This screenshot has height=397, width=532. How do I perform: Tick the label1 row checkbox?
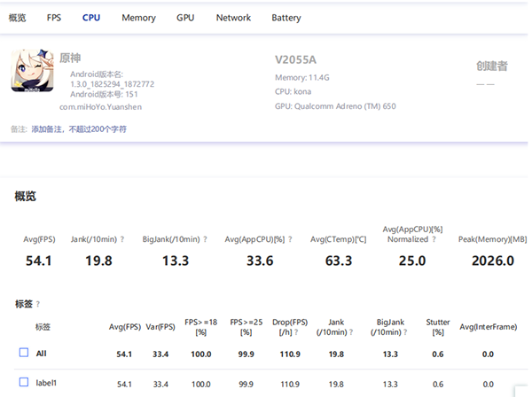(x=24, y=382)
